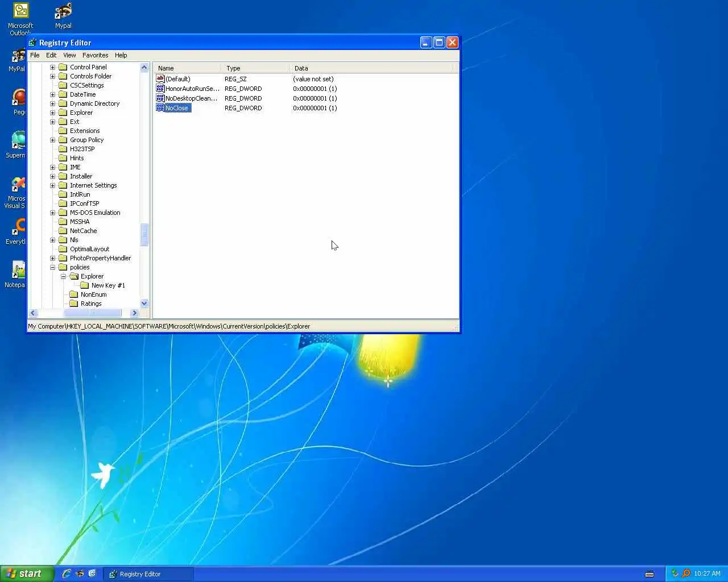
Task: Click the folder icon next to MSSHA
Action: pyautogui.click(x=63, y=222)
